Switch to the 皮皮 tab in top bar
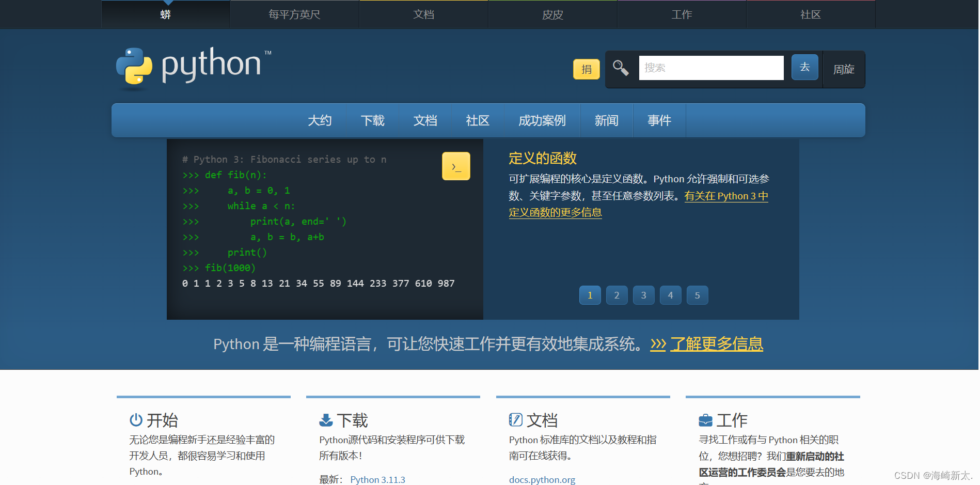 pos(552,14)
